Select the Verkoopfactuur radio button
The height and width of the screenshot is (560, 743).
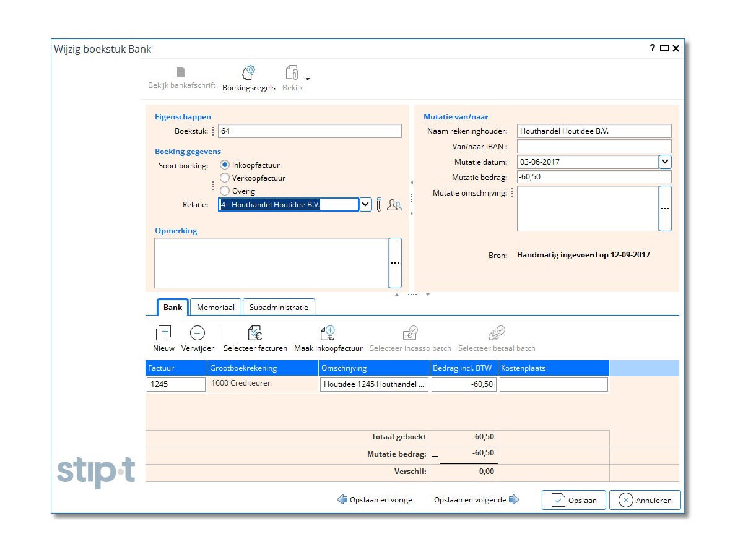(225, 178)
